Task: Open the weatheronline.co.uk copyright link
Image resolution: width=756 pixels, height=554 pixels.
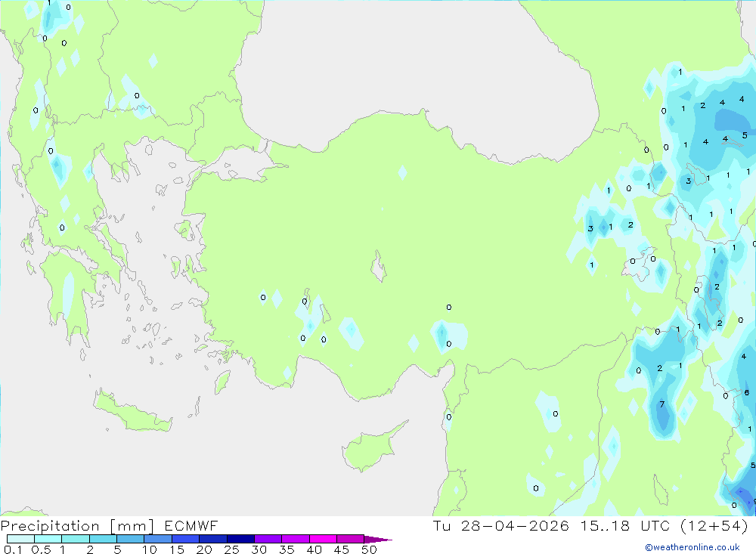Action: (x=692, y=547)
